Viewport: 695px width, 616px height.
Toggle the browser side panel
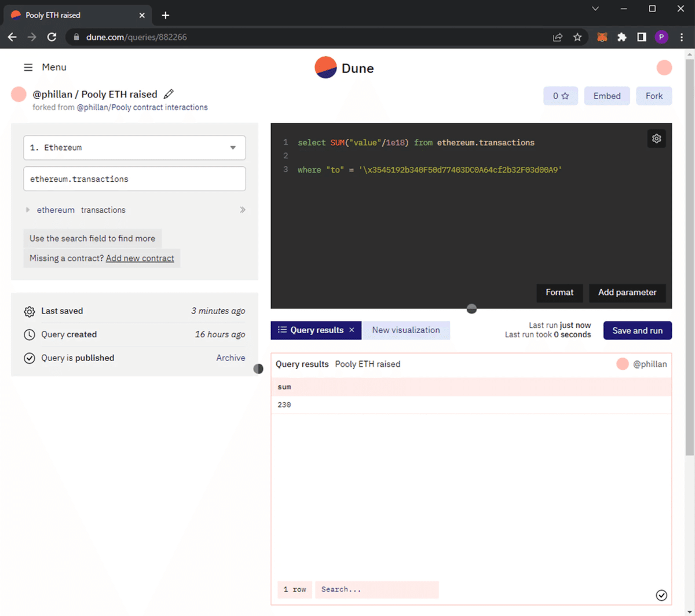pos(642,37)
